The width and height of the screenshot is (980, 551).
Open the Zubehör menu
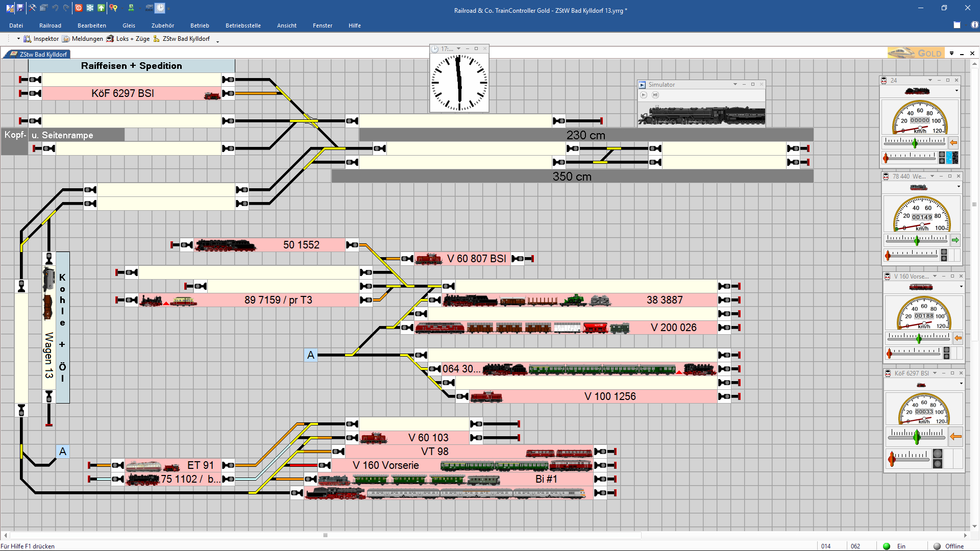click(162, 26)
